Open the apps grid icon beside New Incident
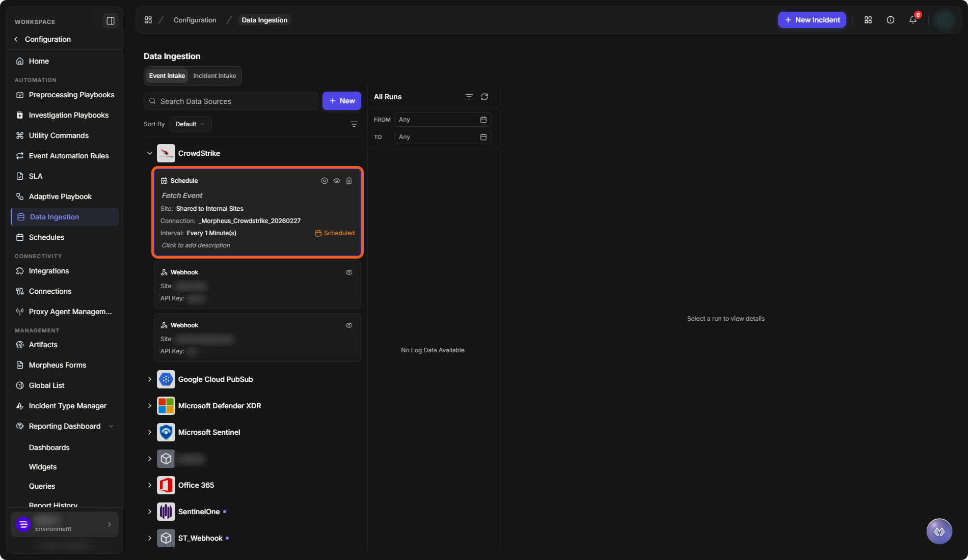Screen dimensions: 968x560 tap(868, 20)
